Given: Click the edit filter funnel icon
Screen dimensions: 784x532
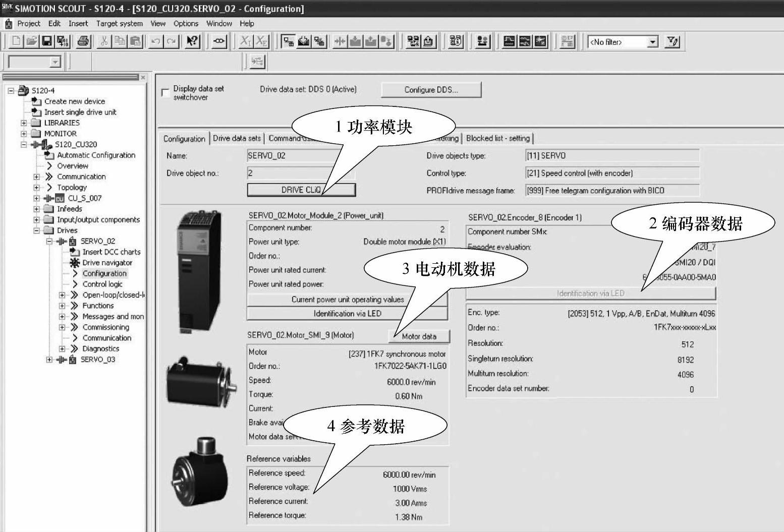Looking at the screenshot, I should pyautogui.click(x=673, y=41).
